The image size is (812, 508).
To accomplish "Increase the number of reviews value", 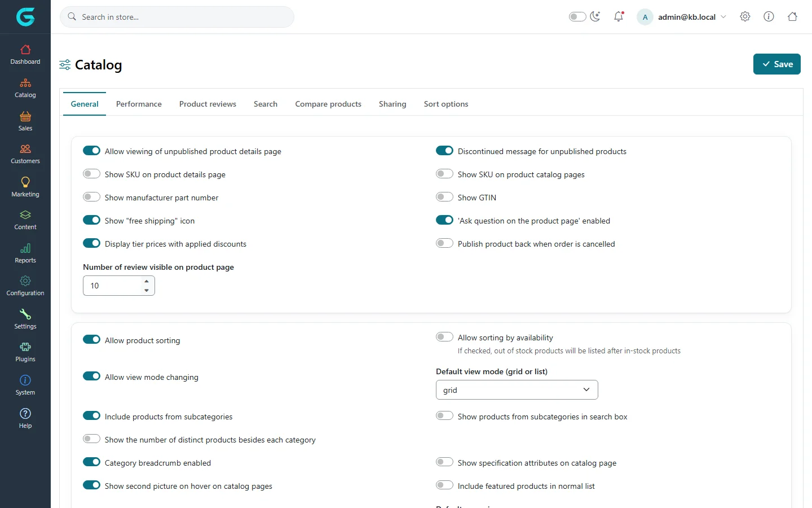I will click(147, 281).
